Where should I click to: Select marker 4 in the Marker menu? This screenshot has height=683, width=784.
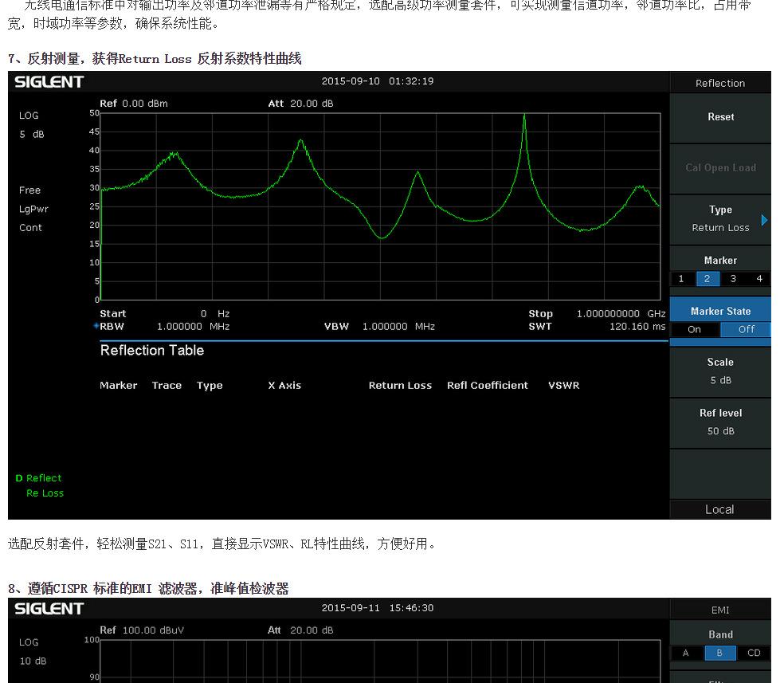point(759,279)
